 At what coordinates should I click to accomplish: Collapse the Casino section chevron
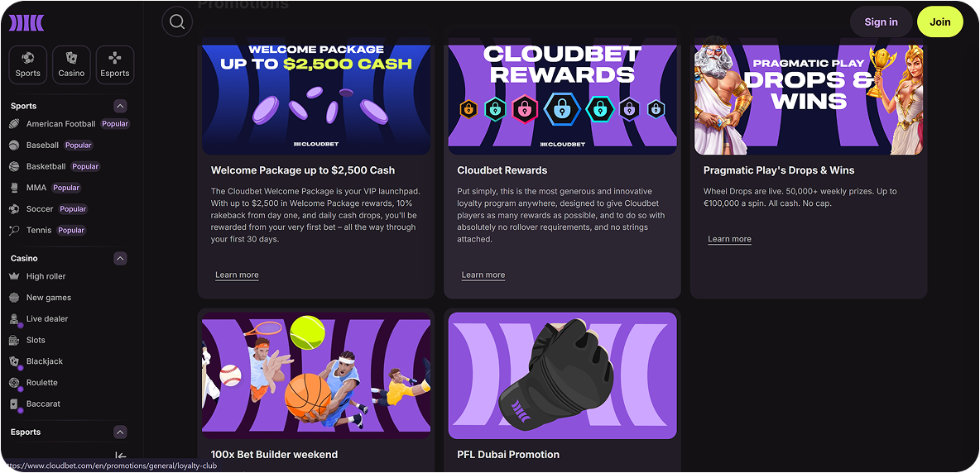click(x=121, y=258)
